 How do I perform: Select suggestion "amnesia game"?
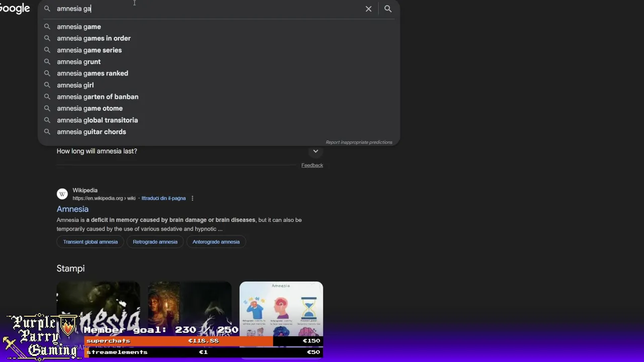tap(219, 27)
